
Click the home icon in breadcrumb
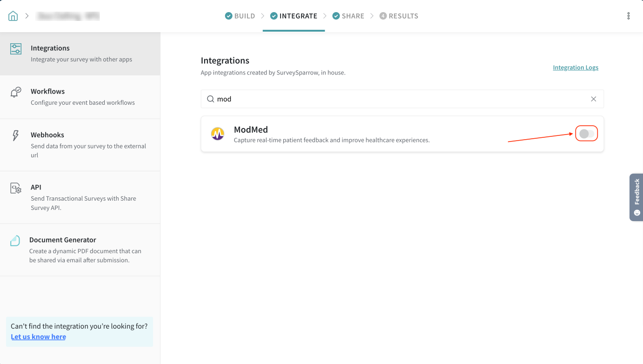click(13, 16)
